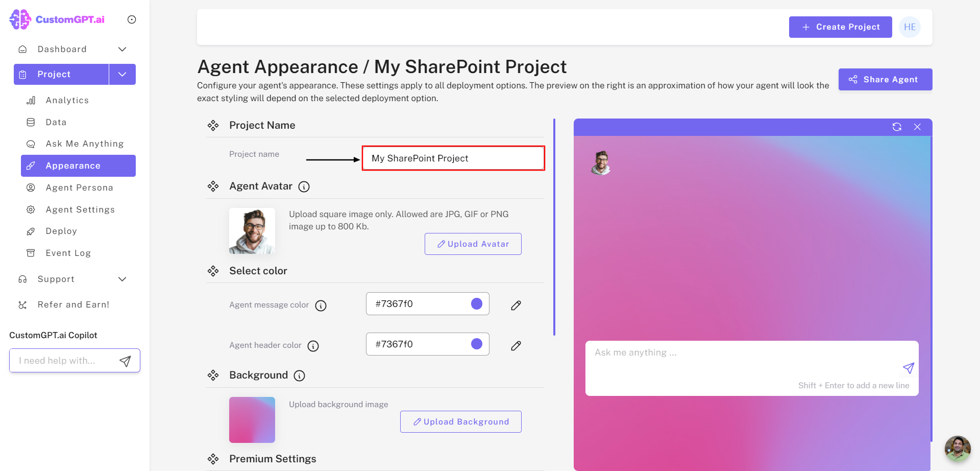This screenshot has width=980, height=471.
Task: Click the Agent Persona user icon
Action: (x=31, y=187)
